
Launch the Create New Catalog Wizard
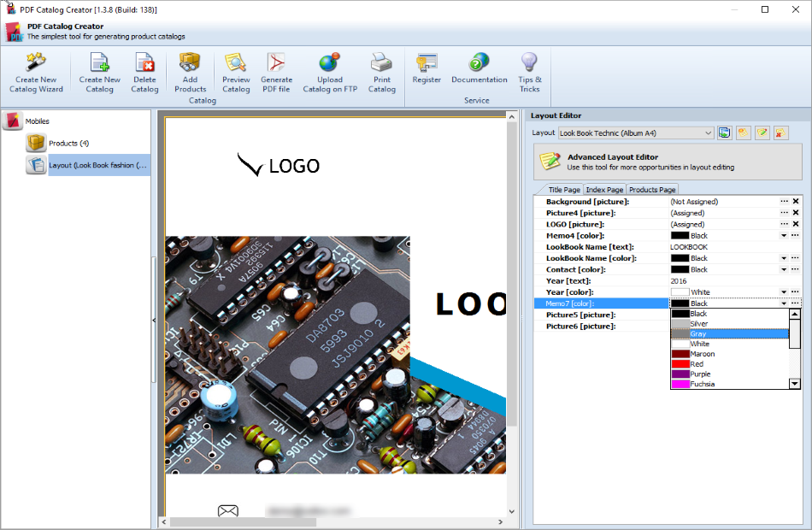[x=36, y=73]
